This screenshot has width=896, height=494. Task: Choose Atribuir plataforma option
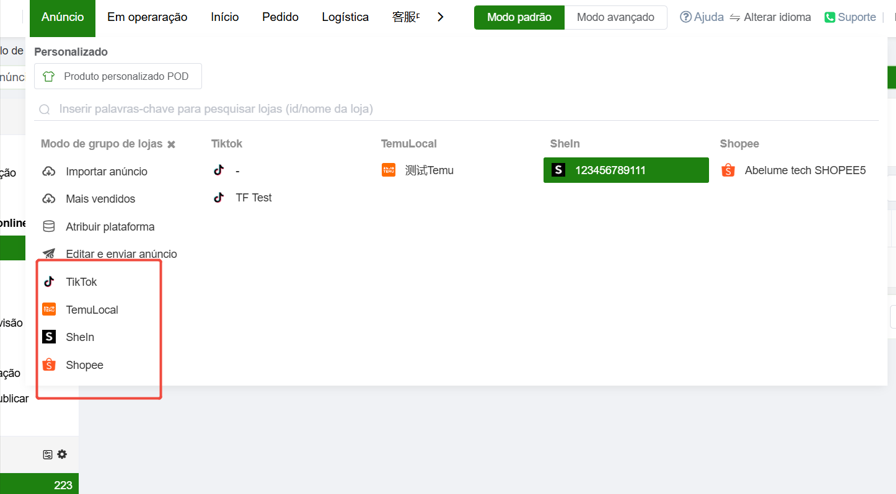click(110, 227)
